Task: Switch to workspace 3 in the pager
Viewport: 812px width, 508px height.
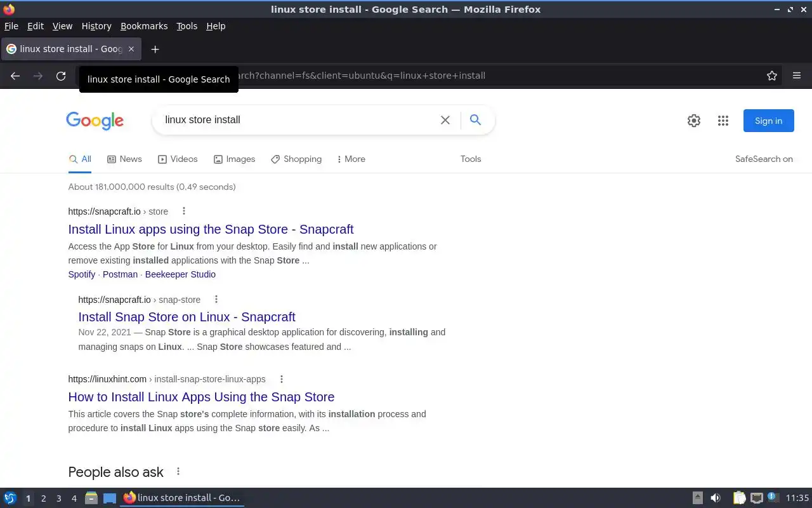Action: click(x=59, y=498)
